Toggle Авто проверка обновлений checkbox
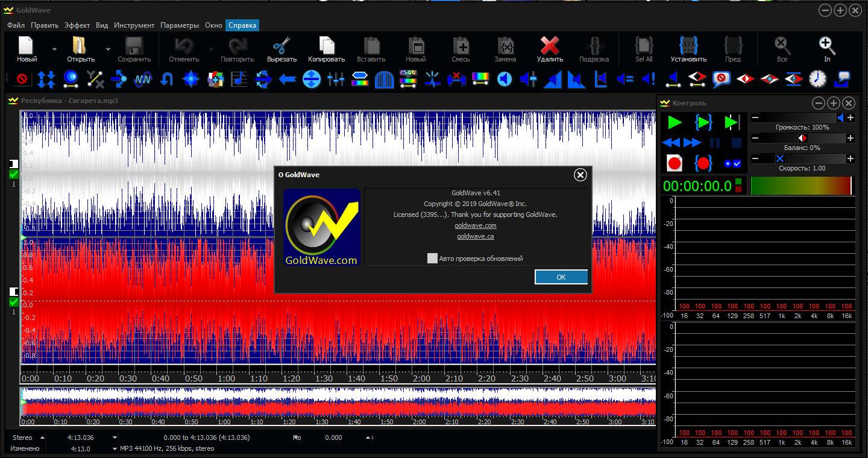 tap(432, 258)
